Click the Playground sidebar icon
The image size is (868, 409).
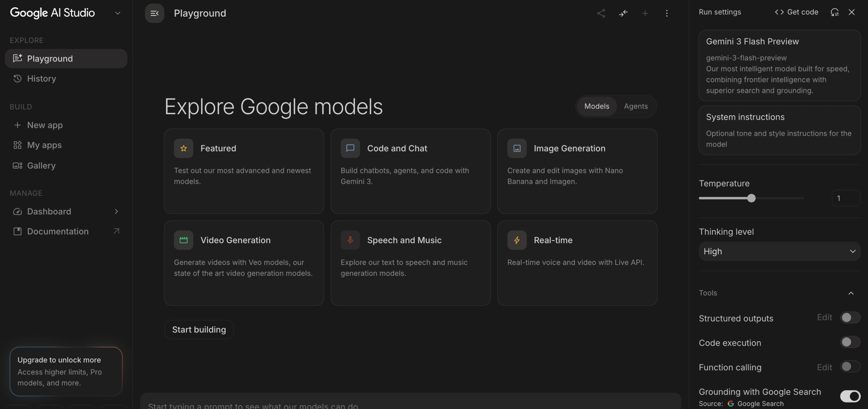(x=17, y=58)
